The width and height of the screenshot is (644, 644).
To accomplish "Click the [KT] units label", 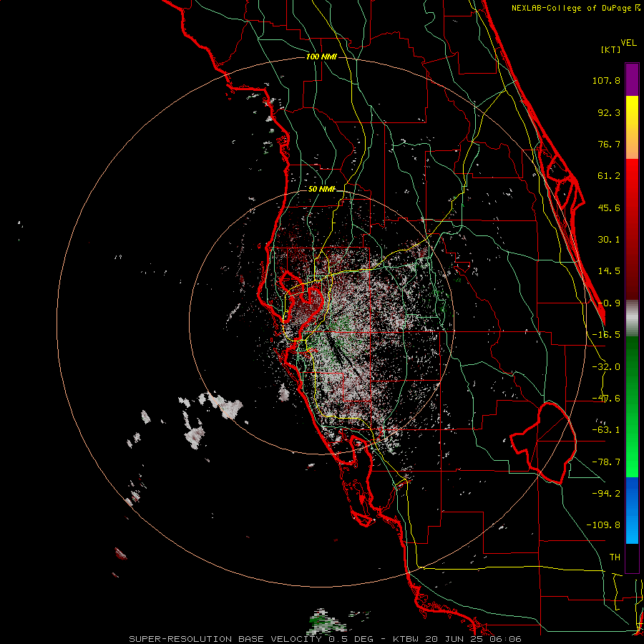I will (611, 49).
